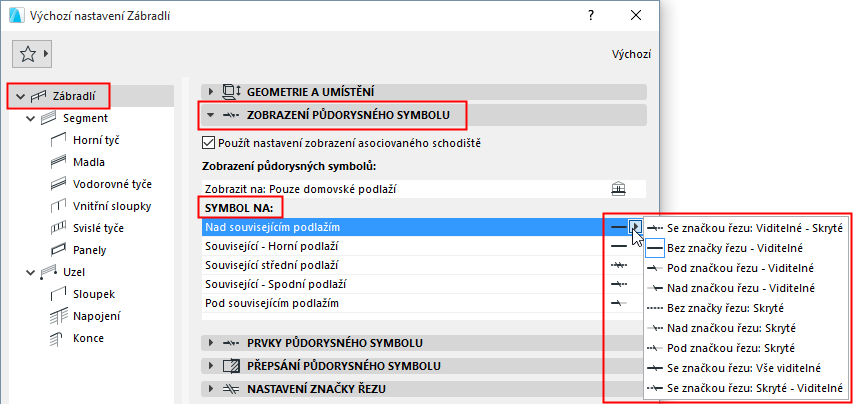Image resolution: width=853 pixels, height=404 pixels.
Task: Click the Panely icon
Action: pyautogui.click(x=58, y=250)
